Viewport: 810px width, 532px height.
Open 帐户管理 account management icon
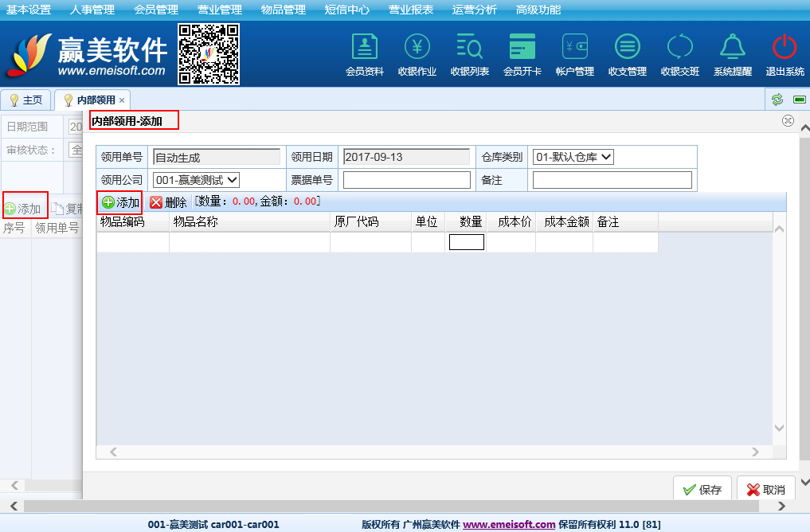[x=574, y=48]
